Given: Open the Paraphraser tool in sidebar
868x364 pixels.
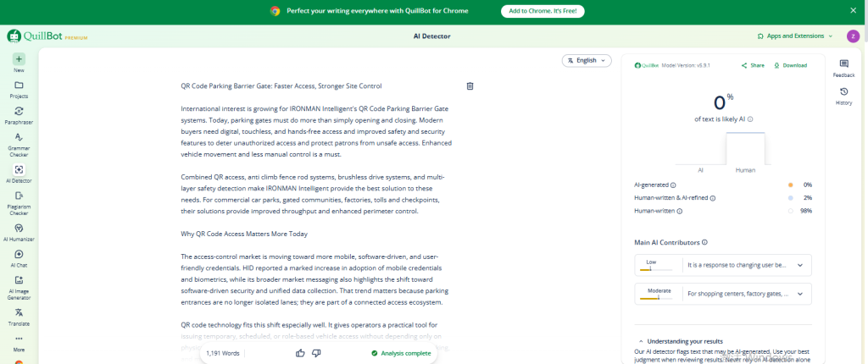Looking at the screenshot, I should (x=19, y=114).
